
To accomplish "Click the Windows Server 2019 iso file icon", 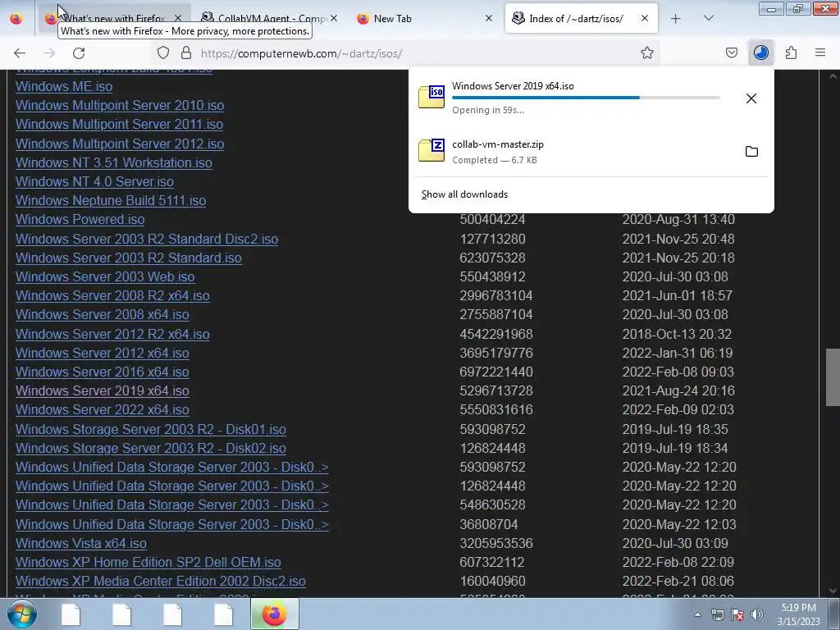I will click(431, 97).
